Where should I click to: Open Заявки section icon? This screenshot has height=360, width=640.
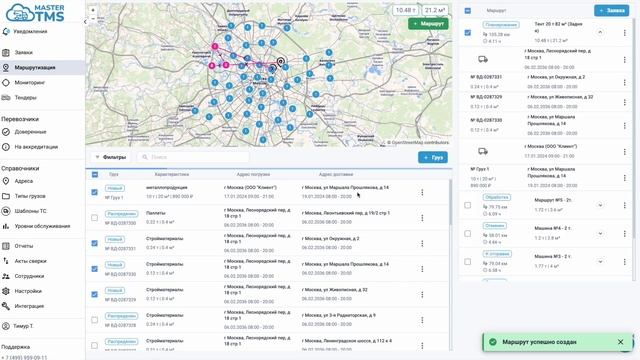coord(6,52)
